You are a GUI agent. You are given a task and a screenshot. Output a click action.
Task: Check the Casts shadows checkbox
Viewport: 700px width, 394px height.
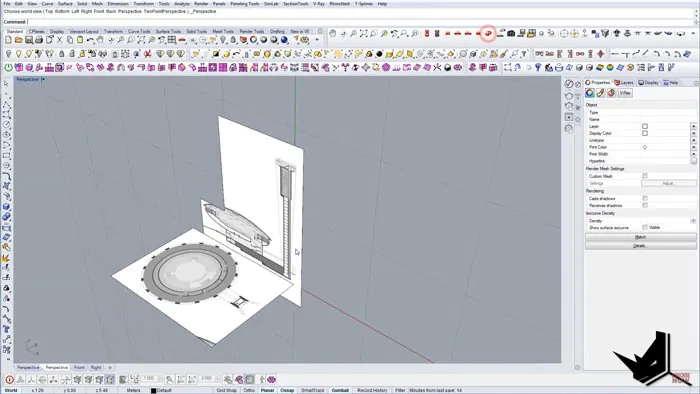click(645, 198)
